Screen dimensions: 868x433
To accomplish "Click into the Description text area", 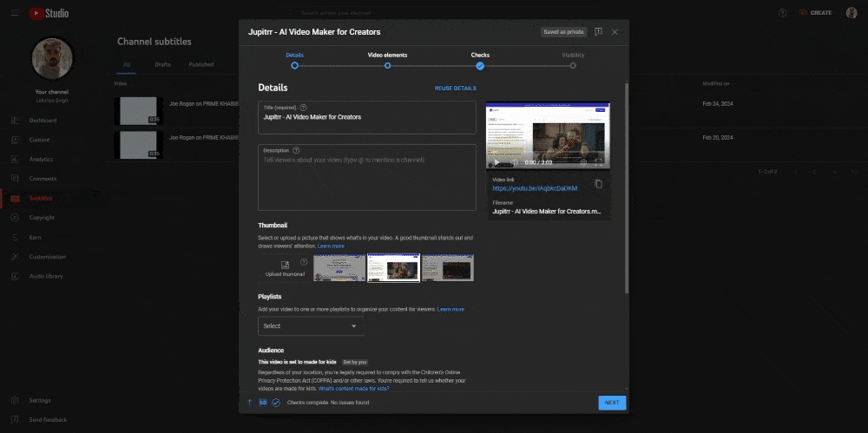I will (367, 177).
